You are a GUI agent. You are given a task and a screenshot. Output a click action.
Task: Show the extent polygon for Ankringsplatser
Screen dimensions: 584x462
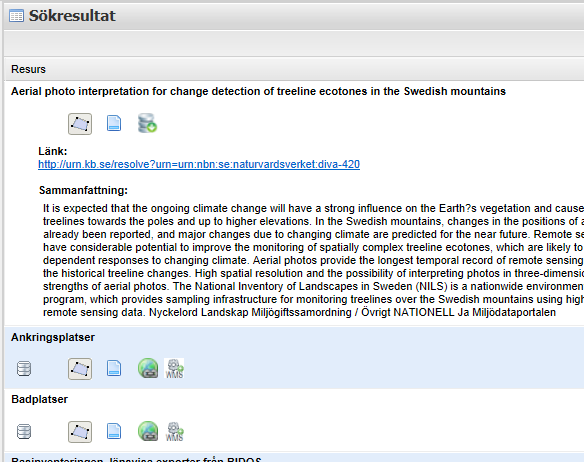tap(80, 369)
